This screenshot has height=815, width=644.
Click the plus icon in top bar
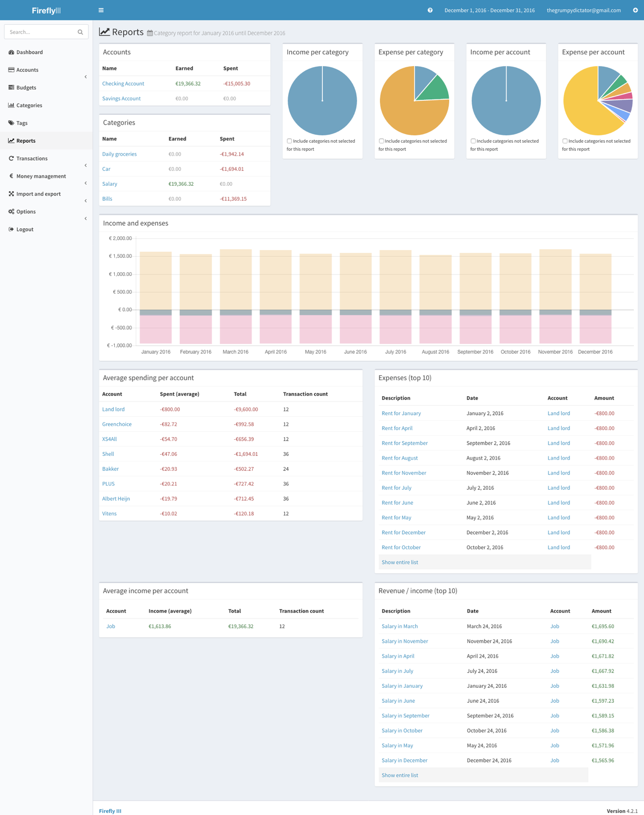[x=635, y=10]
